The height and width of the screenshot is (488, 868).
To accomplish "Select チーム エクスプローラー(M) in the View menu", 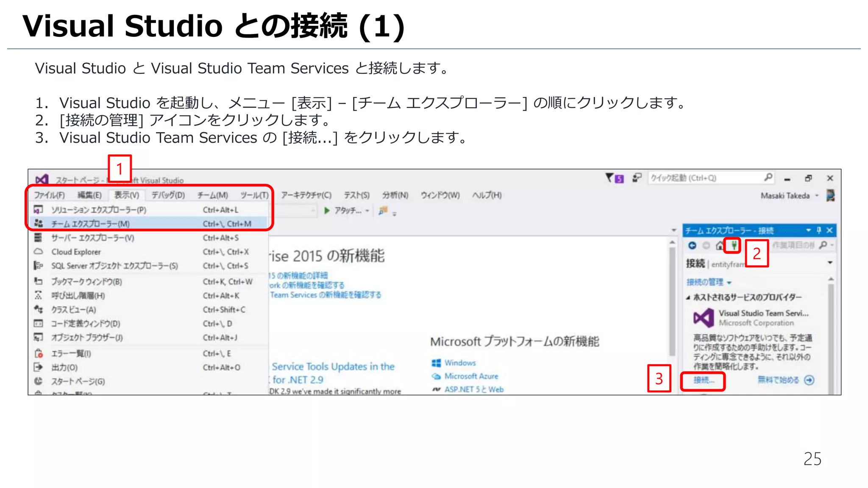I will [x=148, y=223].
